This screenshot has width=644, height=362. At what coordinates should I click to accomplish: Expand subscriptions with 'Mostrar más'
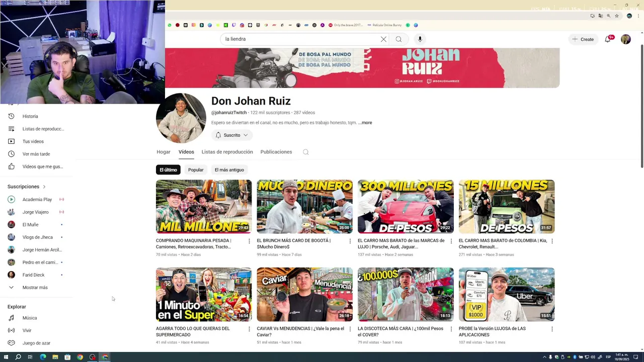pyautogui.click(x=35, y=288)
